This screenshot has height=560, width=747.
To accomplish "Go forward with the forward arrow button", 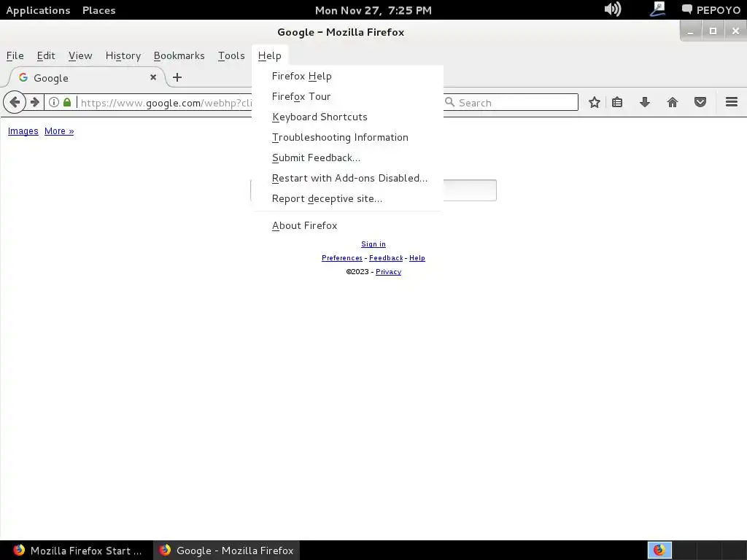I will coord(35,102).
